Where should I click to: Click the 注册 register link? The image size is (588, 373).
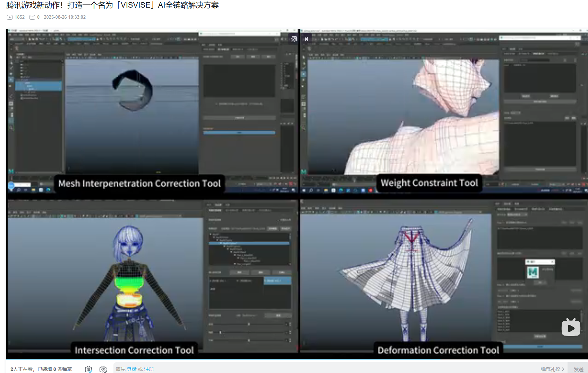click(149, 369)
